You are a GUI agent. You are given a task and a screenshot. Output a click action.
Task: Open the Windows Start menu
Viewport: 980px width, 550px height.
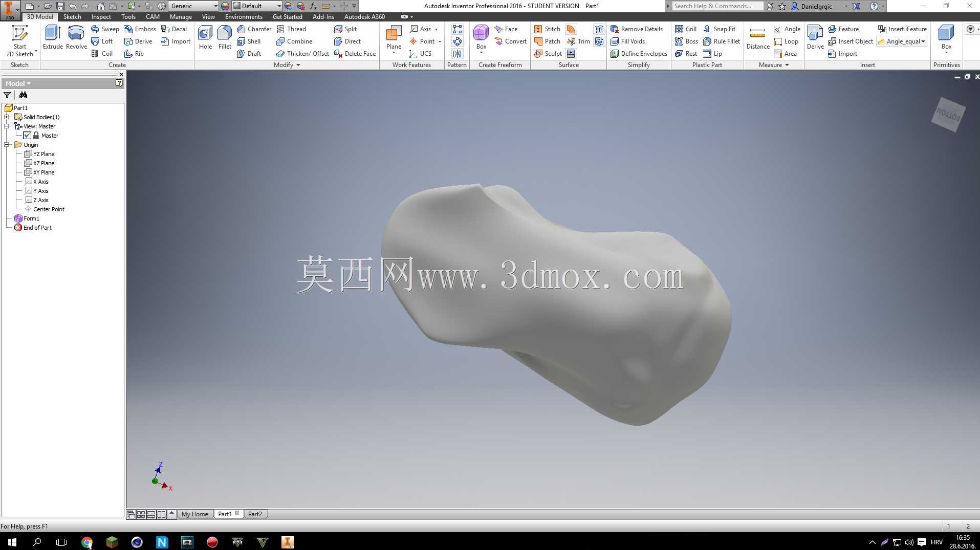click(12, 542)
